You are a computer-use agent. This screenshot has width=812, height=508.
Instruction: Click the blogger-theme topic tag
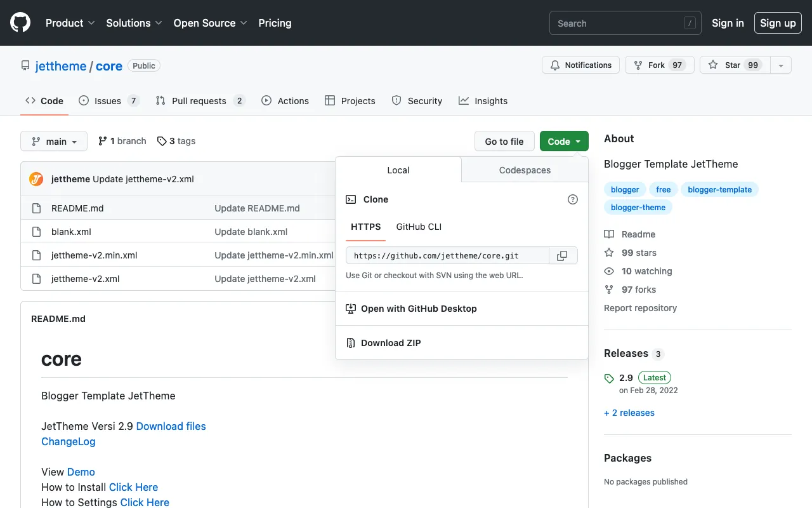638,207
